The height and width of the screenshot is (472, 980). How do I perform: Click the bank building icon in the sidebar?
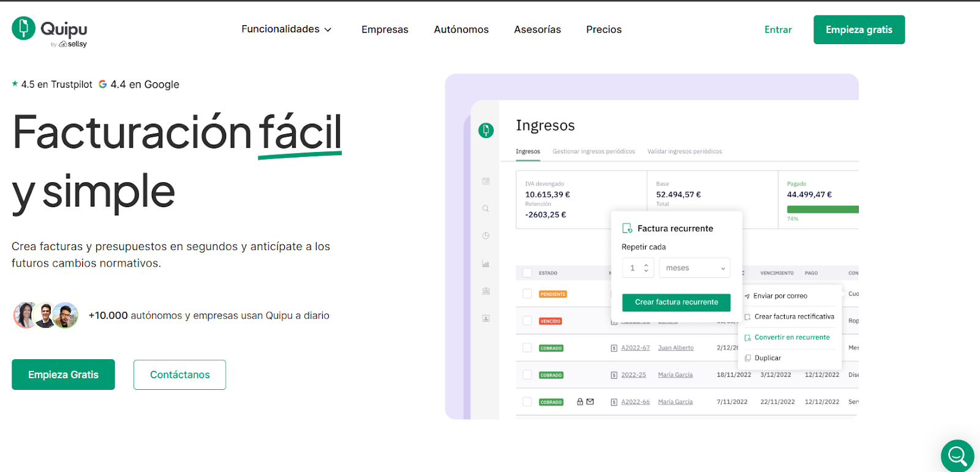[x=486, y=291]
